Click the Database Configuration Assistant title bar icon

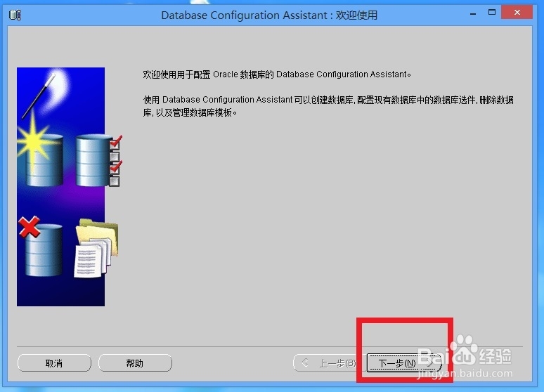15,15
